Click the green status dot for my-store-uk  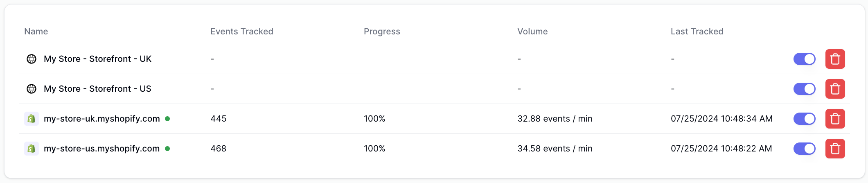click(x=167, y=119)
